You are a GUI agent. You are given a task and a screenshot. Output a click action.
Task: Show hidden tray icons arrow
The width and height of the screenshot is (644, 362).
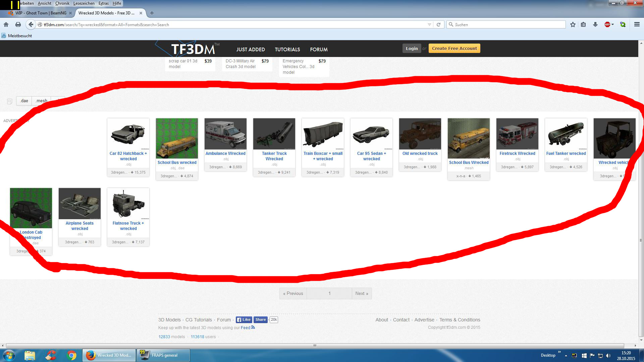point(566,356)
